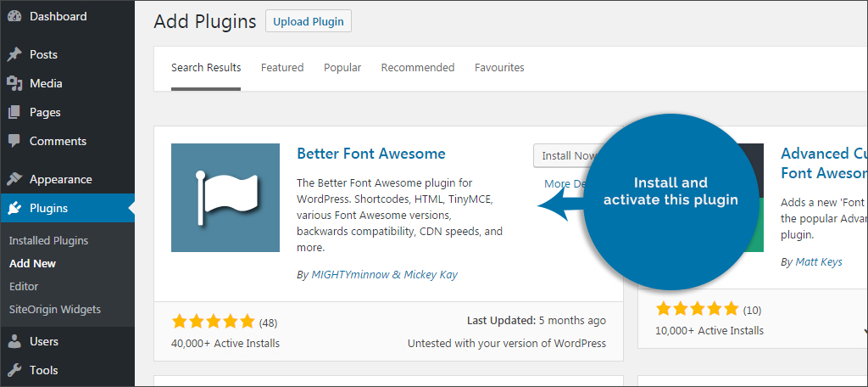Select the Add New submenu item
Viewport: 868px width, 387px height.
(x=33, y=263)
